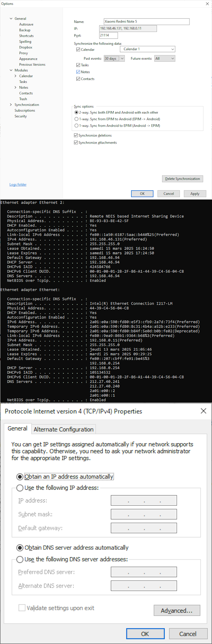Select Use the following IP address
Screen dimensions: 212x644
pyautogui.click(x=20, y=488)
